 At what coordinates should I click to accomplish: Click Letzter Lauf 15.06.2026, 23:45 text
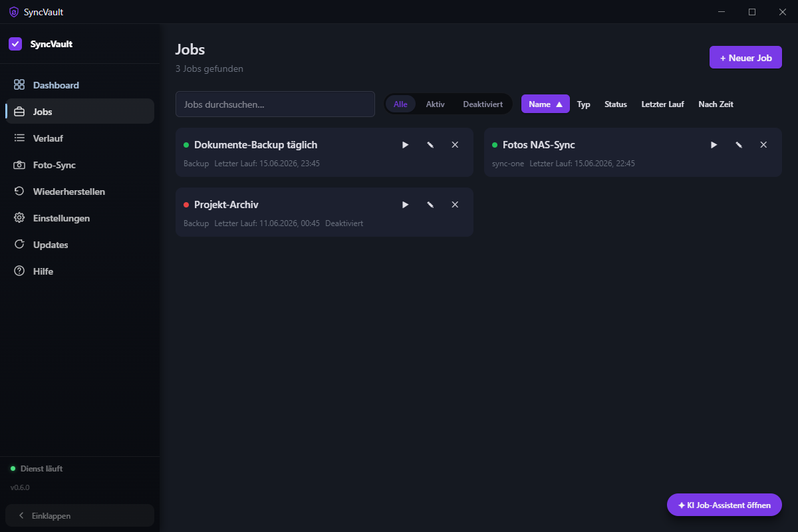[267, 164]
